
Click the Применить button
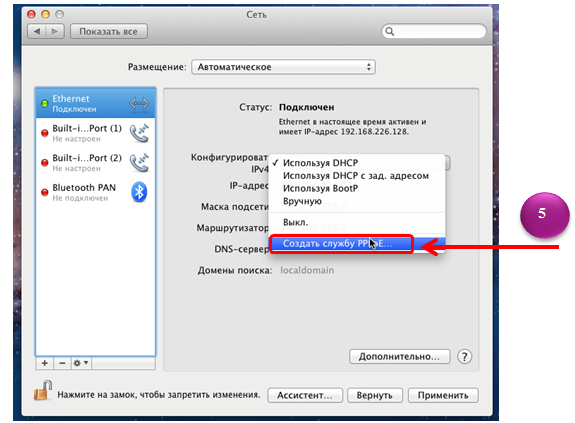(x=443, y=396)
